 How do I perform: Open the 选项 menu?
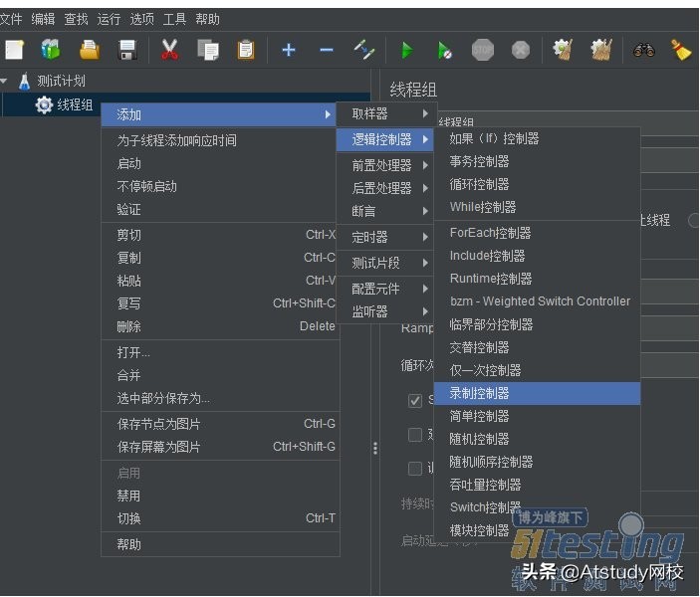142,19
